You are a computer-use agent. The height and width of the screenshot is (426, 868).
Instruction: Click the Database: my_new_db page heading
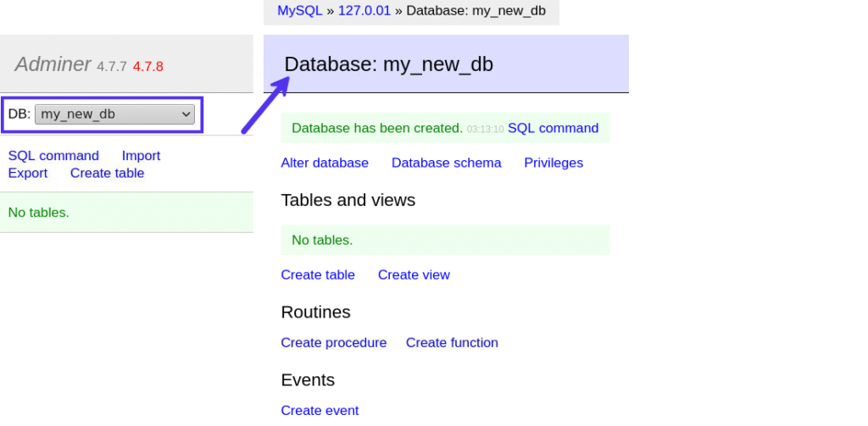tap(388, 64)
